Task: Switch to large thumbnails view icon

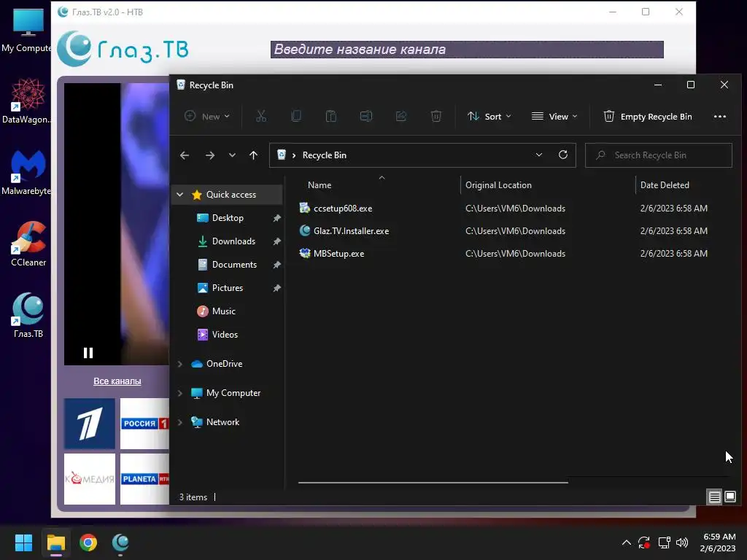Action: [x=729, y=497]
